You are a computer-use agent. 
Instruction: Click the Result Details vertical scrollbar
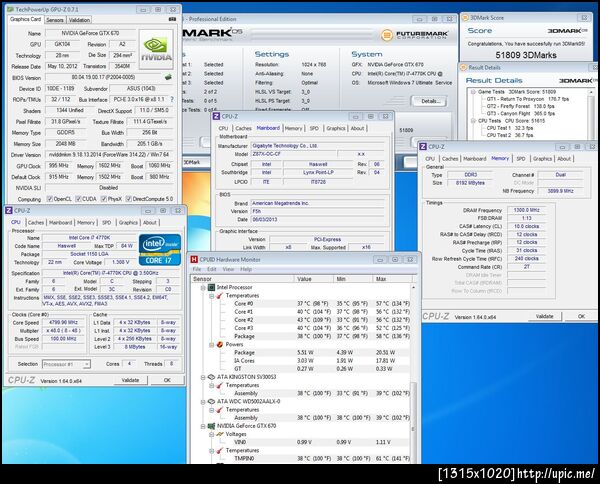[x=591, y=114]
